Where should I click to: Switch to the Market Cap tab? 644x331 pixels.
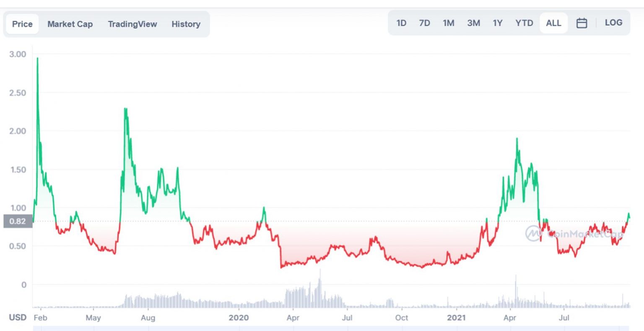[x=70, y=24]
